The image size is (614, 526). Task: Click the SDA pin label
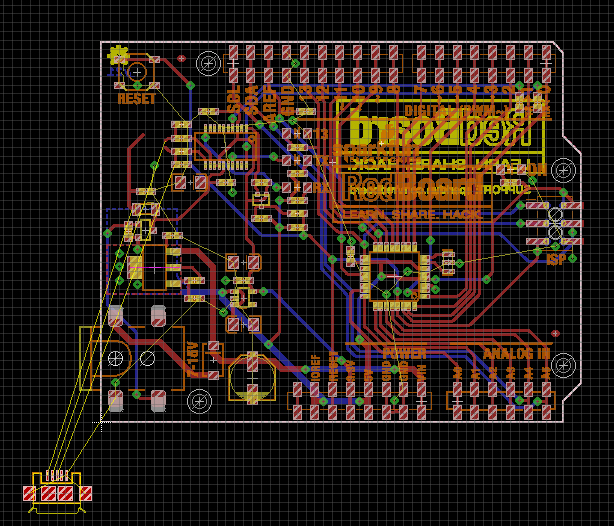[x=252, y=100]
